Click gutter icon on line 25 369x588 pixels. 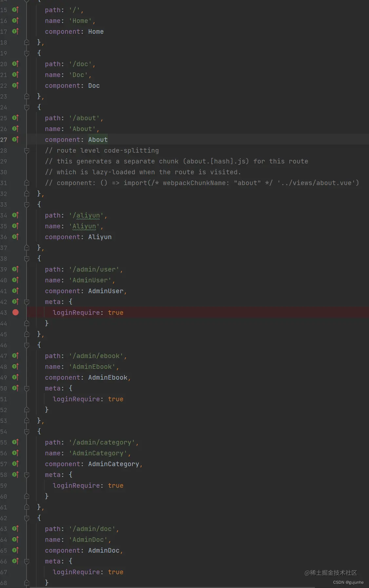[x=15, y=118]
